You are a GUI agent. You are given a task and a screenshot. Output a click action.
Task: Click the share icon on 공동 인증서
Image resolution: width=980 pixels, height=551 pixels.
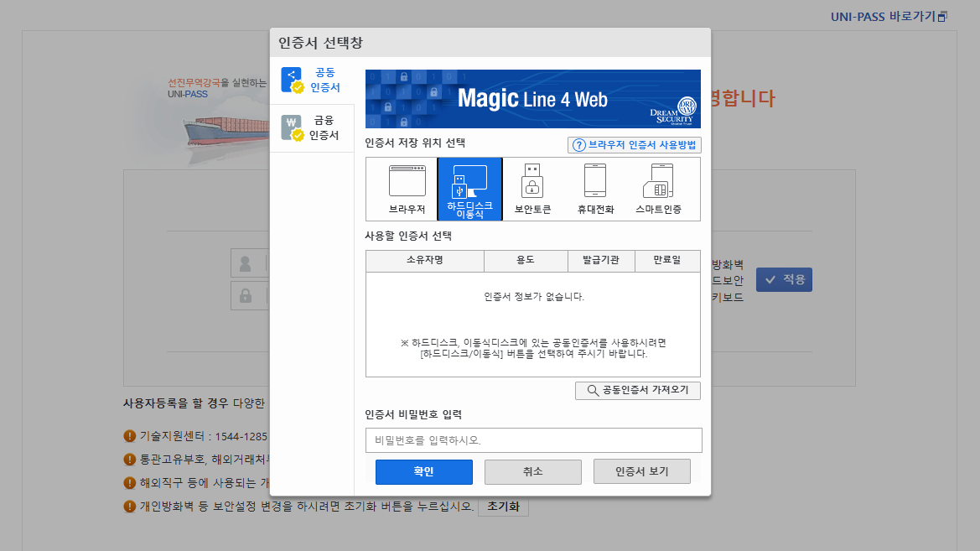(291, 80)
